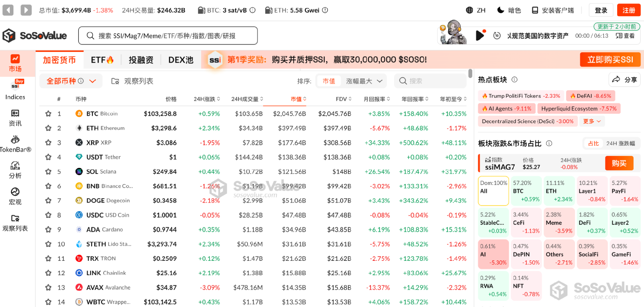Sort by 年初至今 column
The width and height of the screenshot is (644, 307).
(x=453, y=99)
